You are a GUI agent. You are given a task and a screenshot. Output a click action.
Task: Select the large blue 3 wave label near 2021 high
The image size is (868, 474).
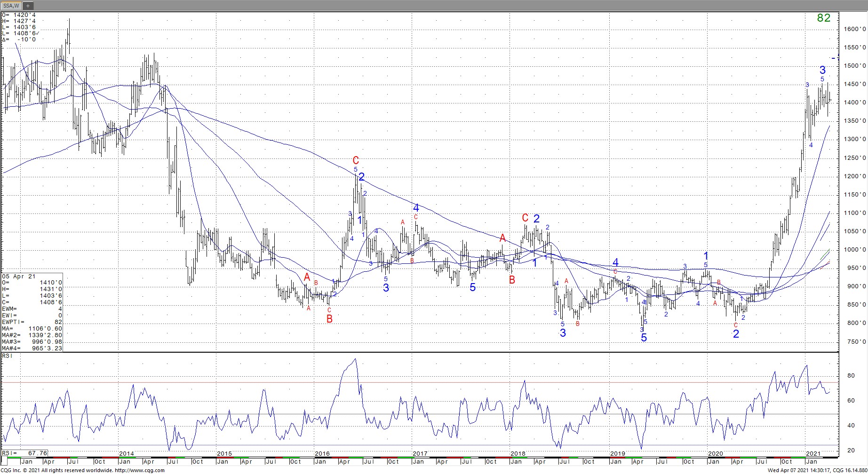[x=822, y=70]
